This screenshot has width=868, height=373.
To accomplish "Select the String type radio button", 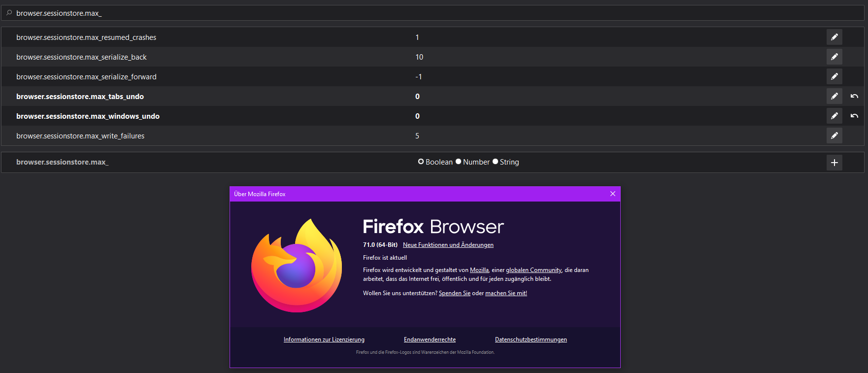I will (x=495, y=162).
